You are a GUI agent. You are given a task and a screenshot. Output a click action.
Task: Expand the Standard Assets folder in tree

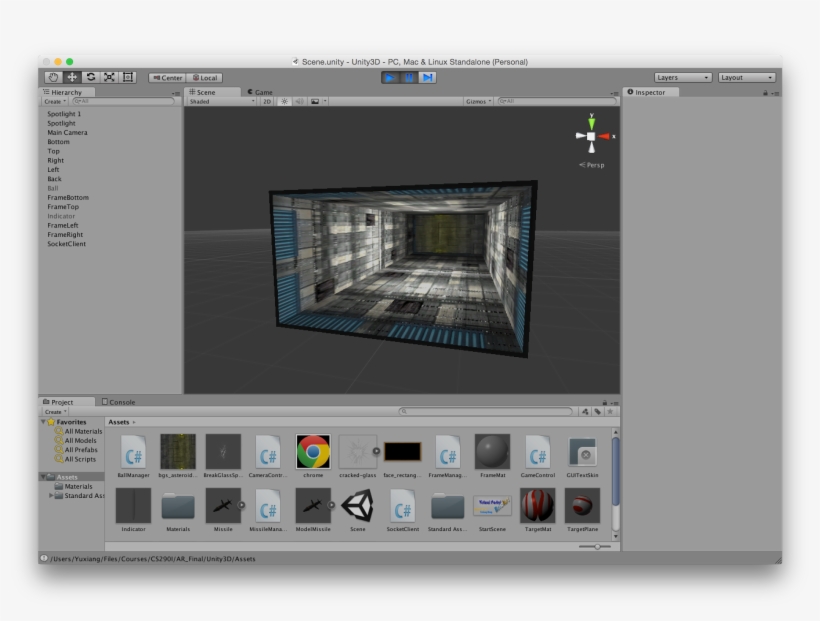(52, 496)
